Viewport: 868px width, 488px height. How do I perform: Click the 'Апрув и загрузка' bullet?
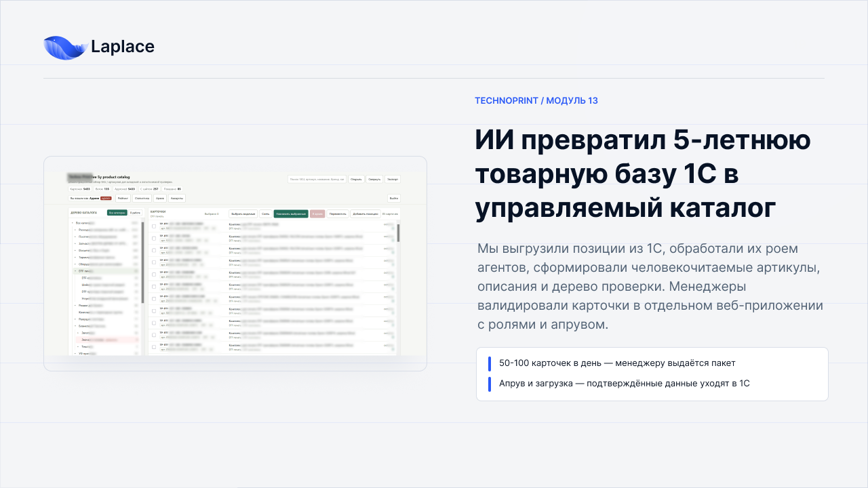tap(624, 384)
